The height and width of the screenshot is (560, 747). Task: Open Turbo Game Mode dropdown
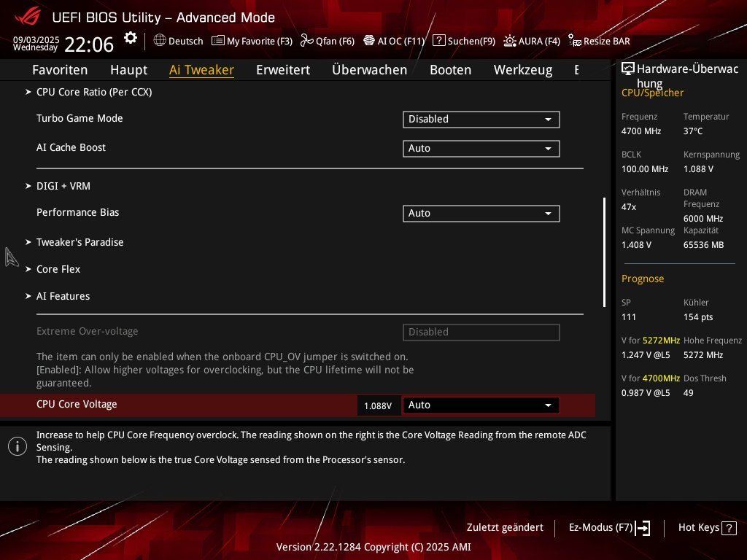pyautogui.click(x=481, y=119)
